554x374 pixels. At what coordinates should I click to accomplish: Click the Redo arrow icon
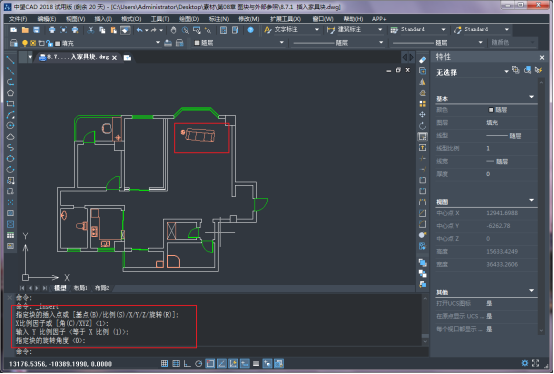coord(154,30)
